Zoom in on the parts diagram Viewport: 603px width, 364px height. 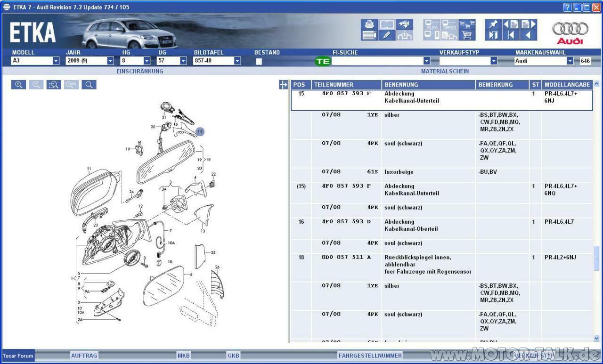(x=18, y=85)
